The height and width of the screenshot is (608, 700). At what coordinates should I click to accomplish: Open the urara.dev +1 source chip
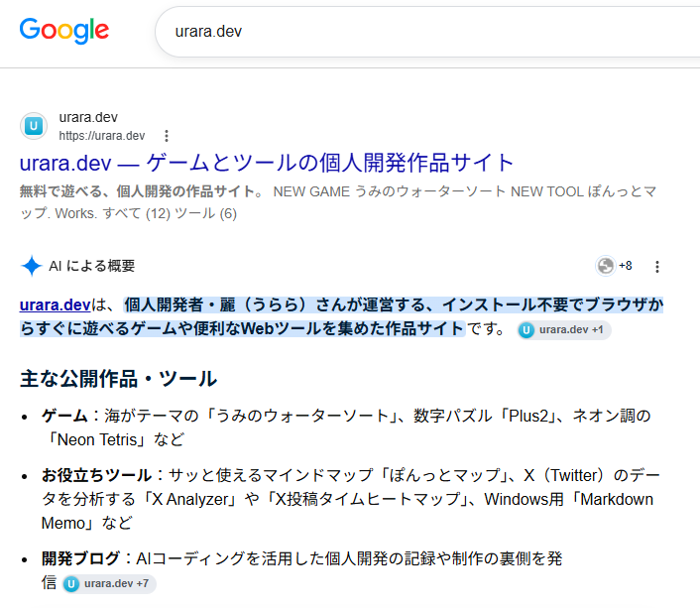coord(564,330)
